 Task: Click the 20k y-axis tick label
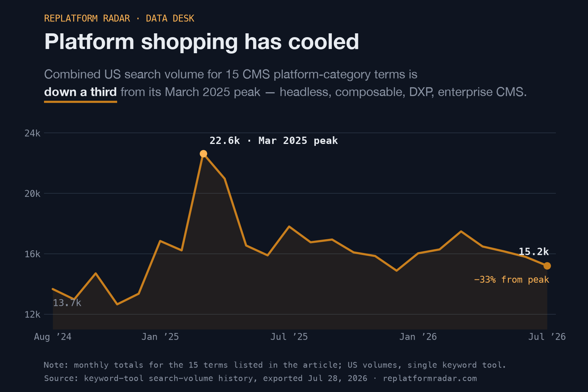click(x=33, y=194)
